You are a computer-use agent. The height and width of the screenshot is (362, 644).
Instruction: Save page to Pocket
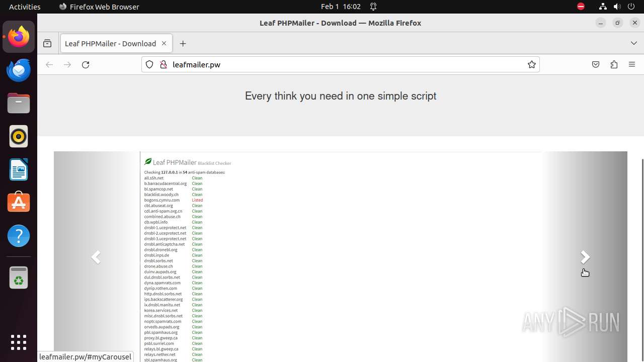[596, 64]
